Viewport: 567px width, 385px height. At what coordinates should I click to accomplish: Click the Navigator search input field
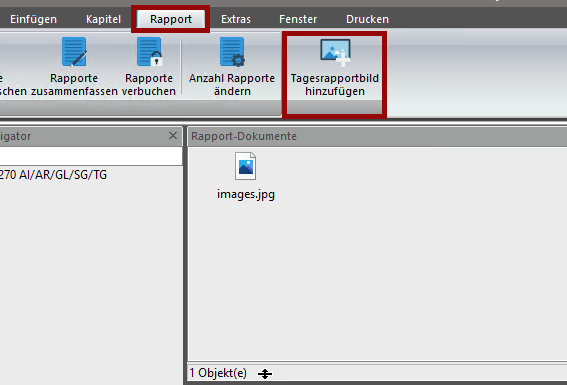pos(91,156)
